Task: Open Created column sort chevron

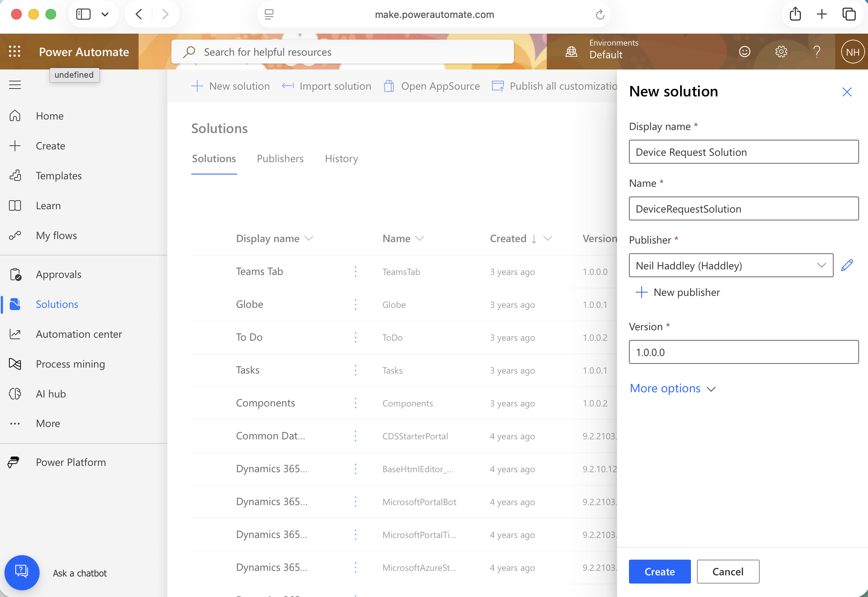Action: [548, 238]
